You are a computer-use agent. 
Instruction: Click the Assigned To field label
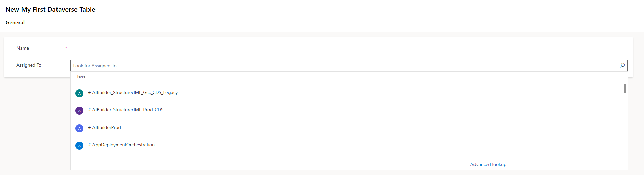[x=29, y=65]
